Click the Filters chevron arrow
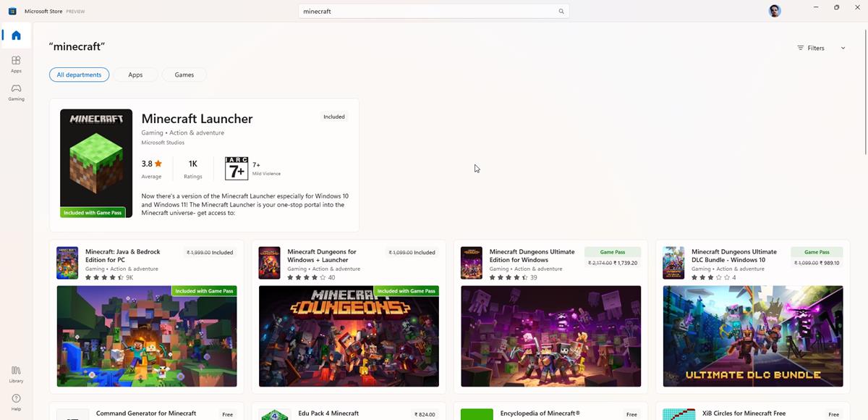The width and height of the screenshot is (868, 420). [843, 48]
